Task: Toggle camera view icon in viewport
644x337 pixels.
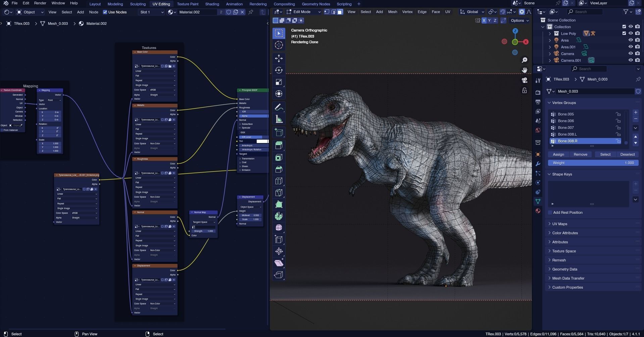Action: 524,80
